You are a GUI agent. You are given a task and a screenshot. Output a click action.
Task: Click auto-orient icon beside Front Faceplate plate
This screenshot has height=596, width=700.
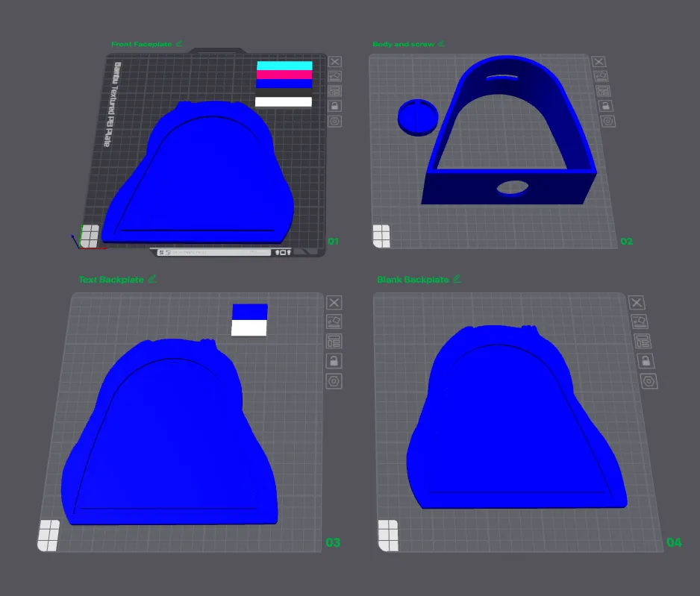[x=335, y=76]
